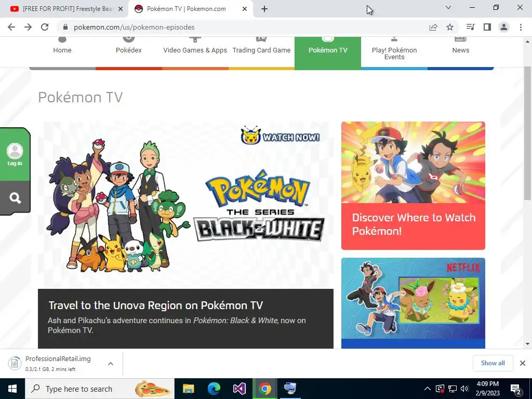Close the downloads bar
532x399 pixels.
pos(523,363)
